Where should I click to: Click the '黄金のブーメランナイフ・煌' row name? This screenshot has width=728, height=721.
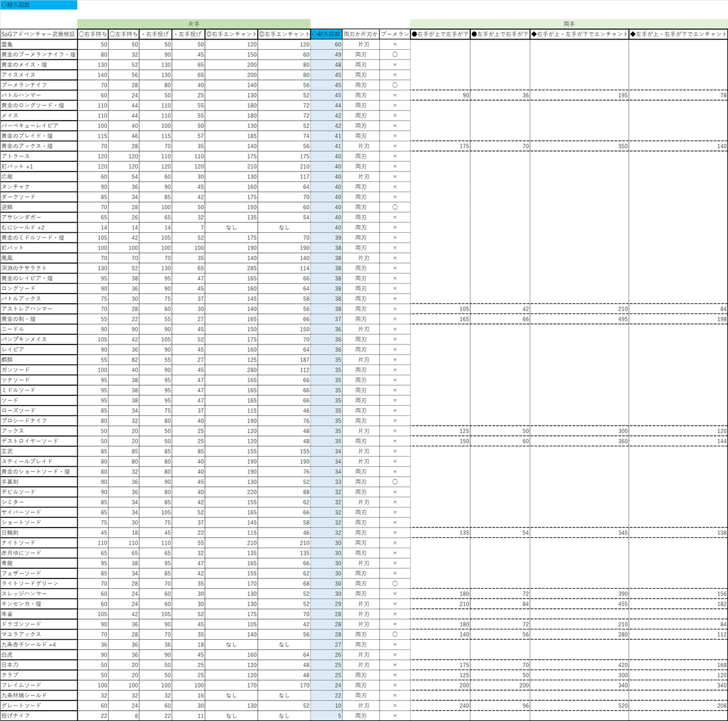tap(39, 55)
